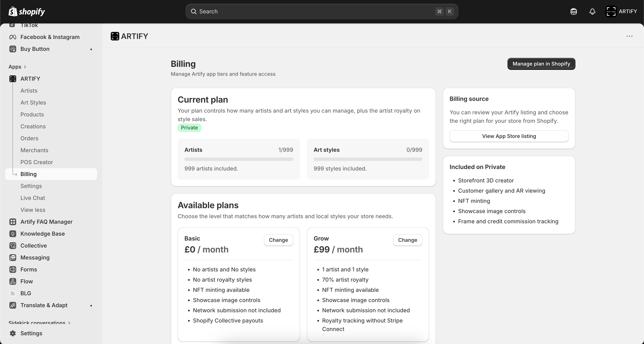Click "Customer gallery and AR viewing" text
Image resolution: width=644 pixels, height=344 pixels.
coord(501,191)
